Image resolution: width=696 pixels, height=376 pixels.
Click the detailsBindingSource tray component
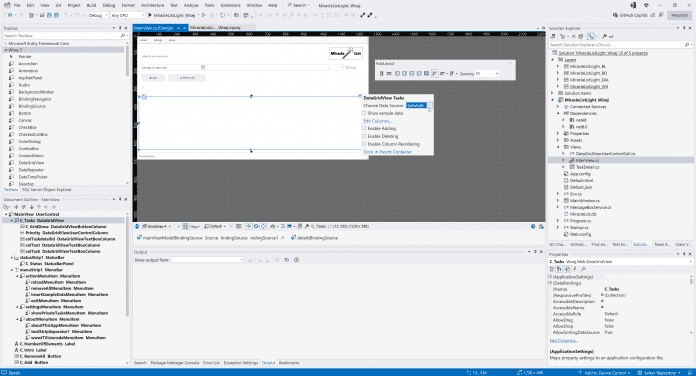click(314, 238)
